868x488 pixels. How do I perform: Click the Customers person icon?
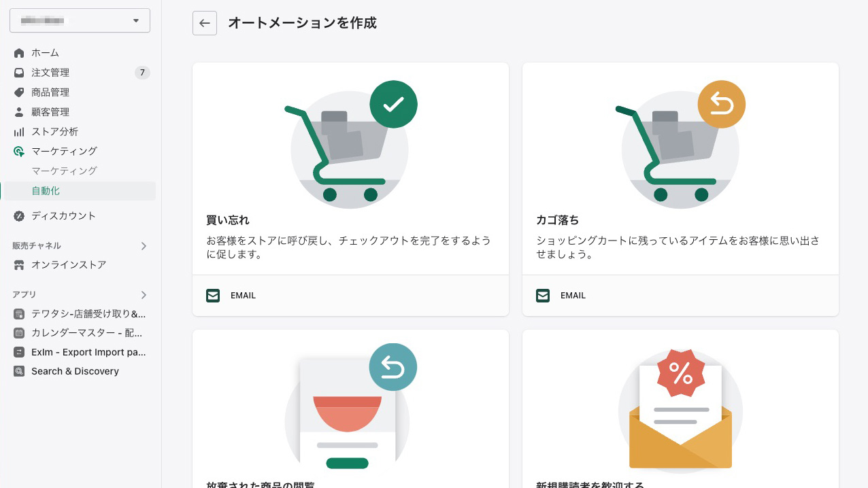tap(19, 112)
